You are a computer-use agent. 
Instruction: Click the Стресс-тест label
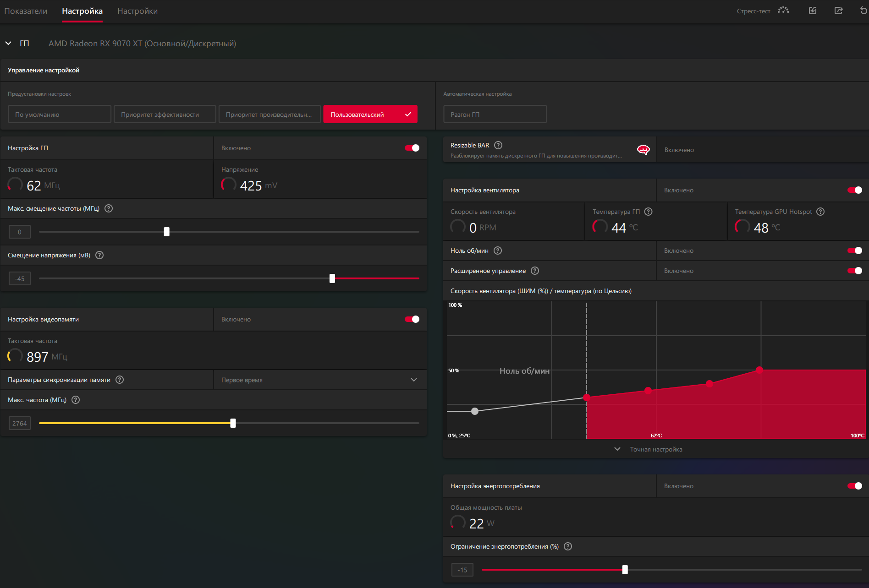click(x=753, y=11)
